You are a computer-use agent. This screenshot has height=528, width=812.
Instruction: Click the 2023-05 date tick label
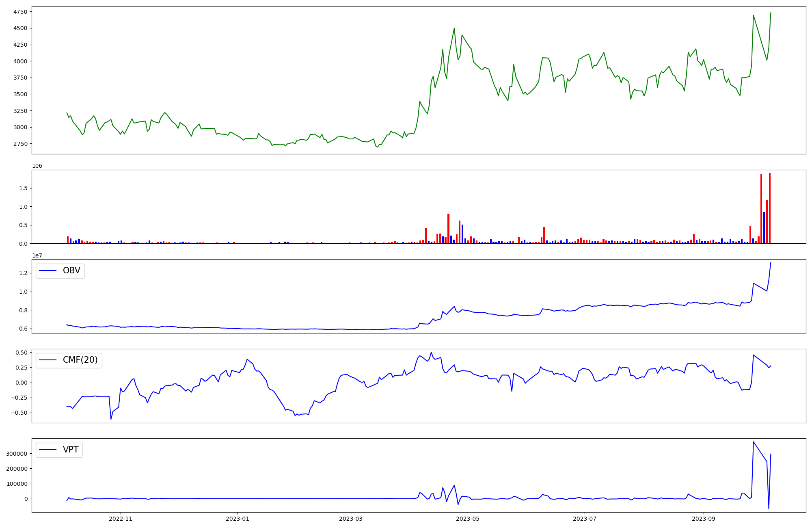[x=468, y=519]
